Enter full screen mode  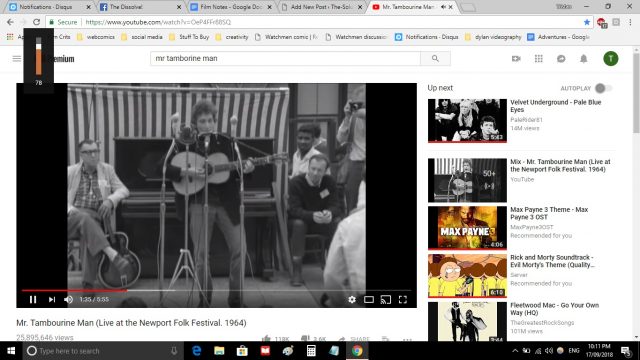click(x=403, y=300)
